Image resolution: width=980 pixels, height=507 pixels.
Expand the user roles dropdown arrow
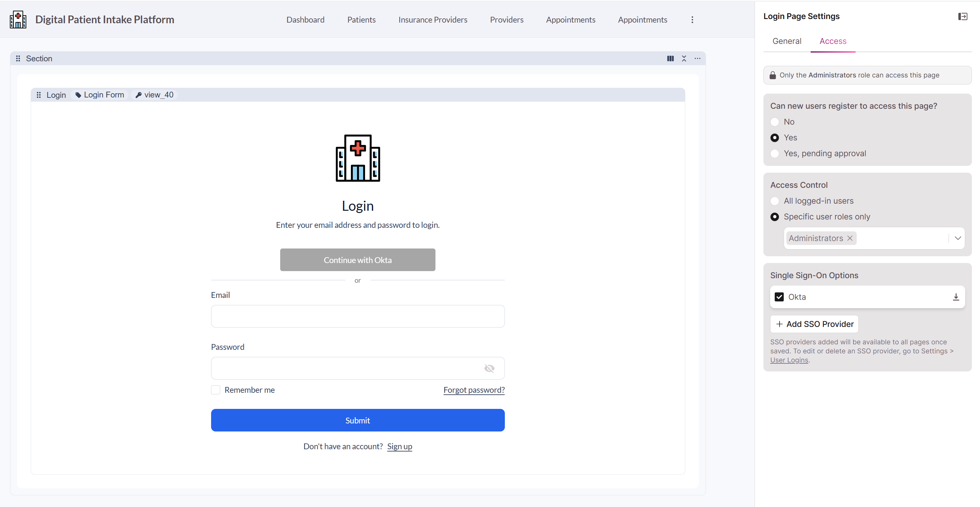pyautogui.click(x=957, y=238)
